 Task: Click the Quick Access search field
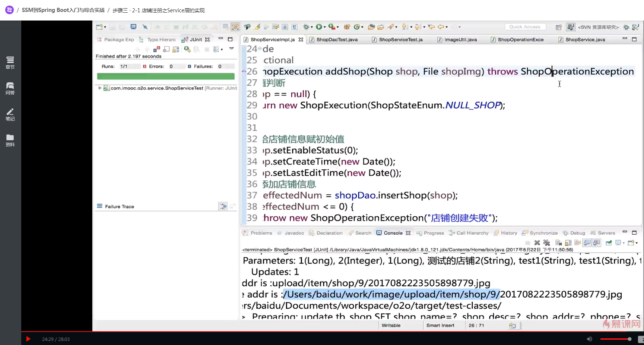coord(525,27)
